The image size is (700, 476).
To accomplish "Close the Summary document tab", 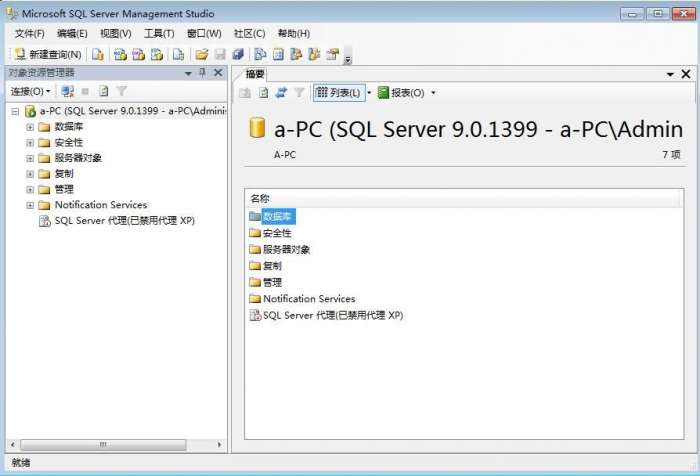I will [686, 74].
